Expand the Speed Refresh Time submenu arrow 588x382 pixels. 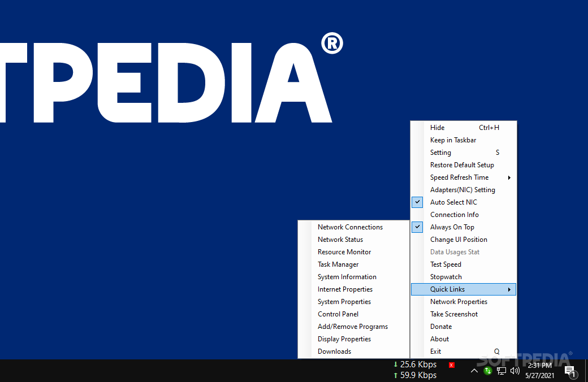point(509,177)
